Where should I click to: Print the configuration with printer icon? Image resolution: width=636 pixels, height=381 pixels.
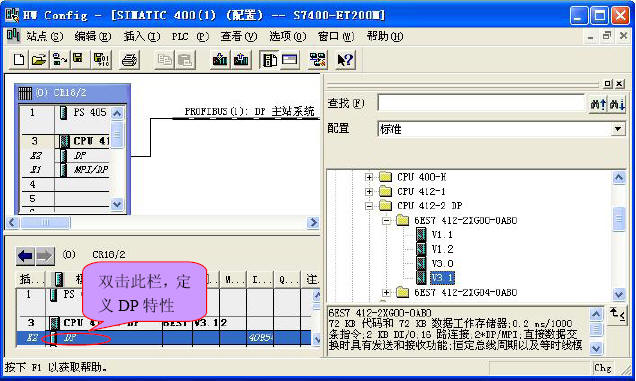click(129, 60)
